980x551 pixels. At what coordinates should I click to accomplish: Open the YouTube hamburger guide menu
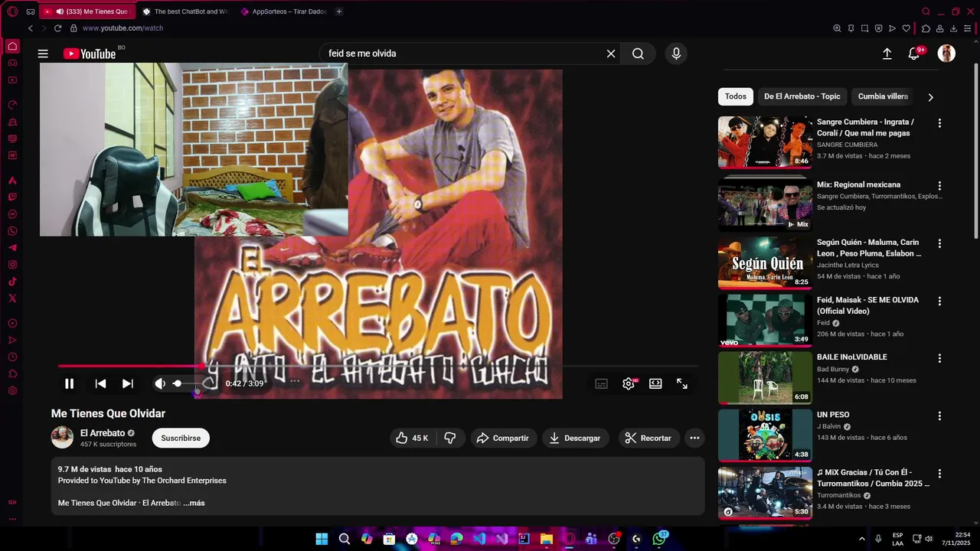pyautogui.click(x=43, y=54)
